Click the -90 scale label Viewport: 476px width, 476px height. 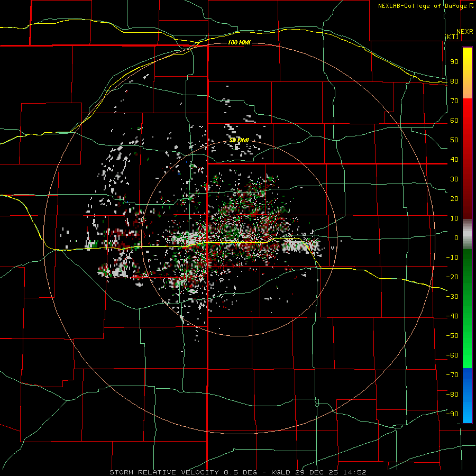(x=452, y=414)
